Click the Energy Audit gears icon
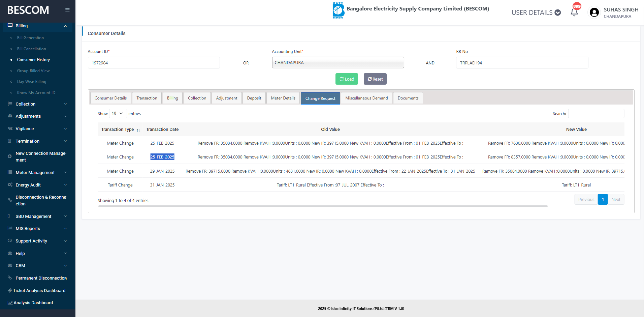 [10, 185]
